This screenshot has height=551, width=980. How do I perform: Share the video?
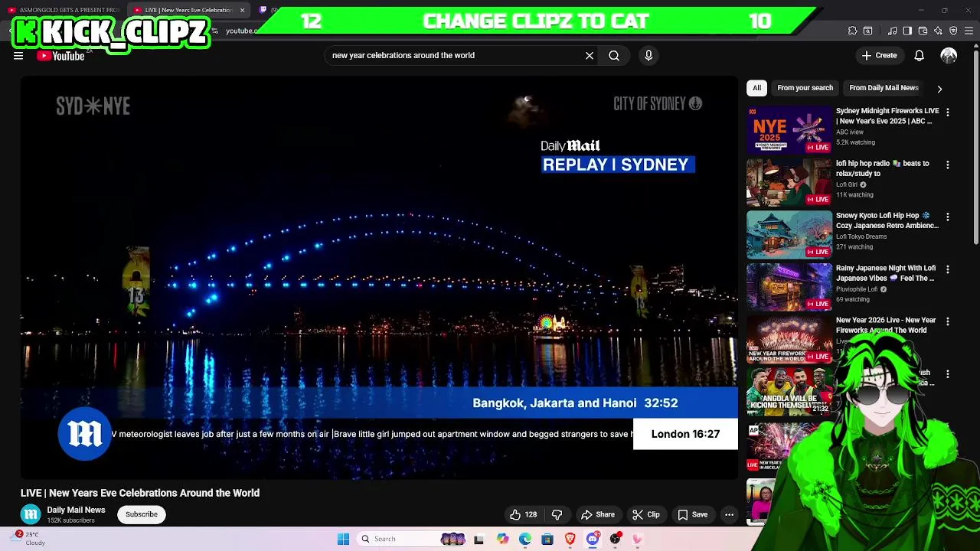pos(598,514)
